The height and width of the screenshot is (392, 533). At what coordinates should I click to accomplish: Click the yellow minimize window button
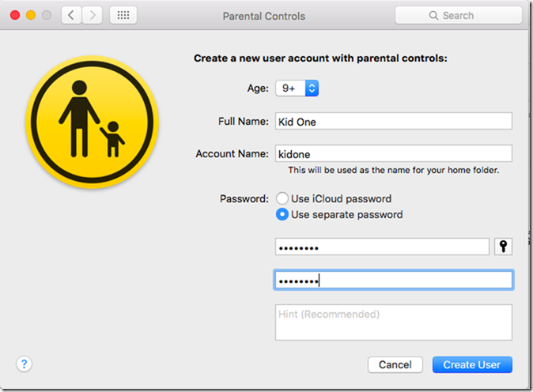(x=31, y=15)
